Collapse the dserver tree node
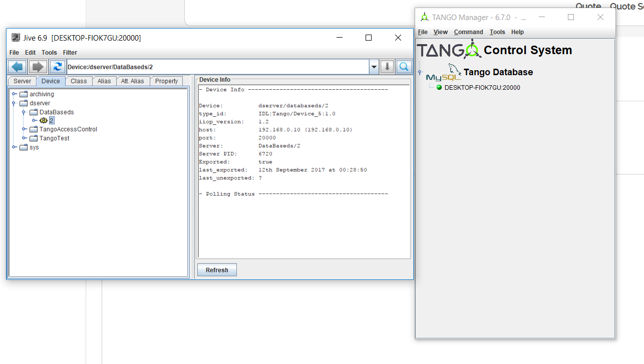 (14, 103)
